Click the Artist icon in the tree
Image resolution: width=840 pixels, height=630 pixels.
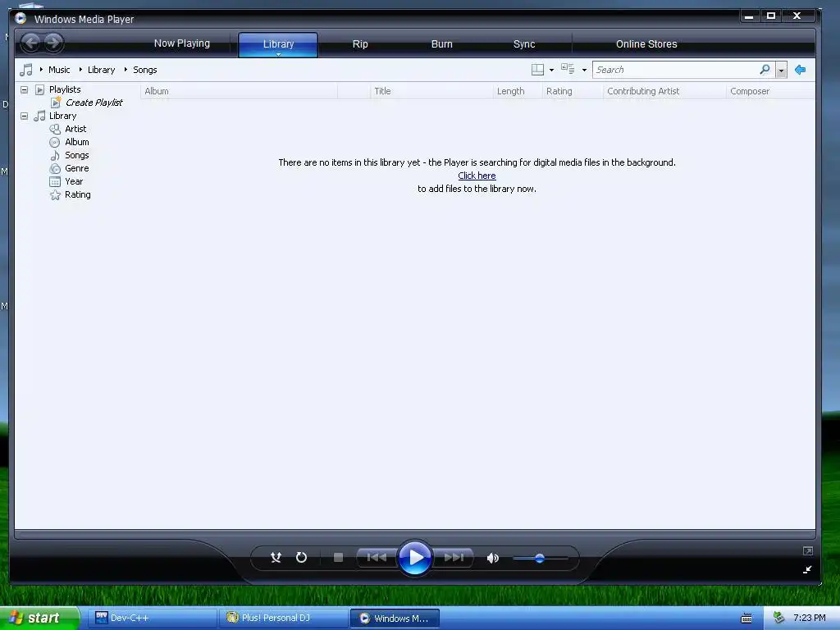55,129
